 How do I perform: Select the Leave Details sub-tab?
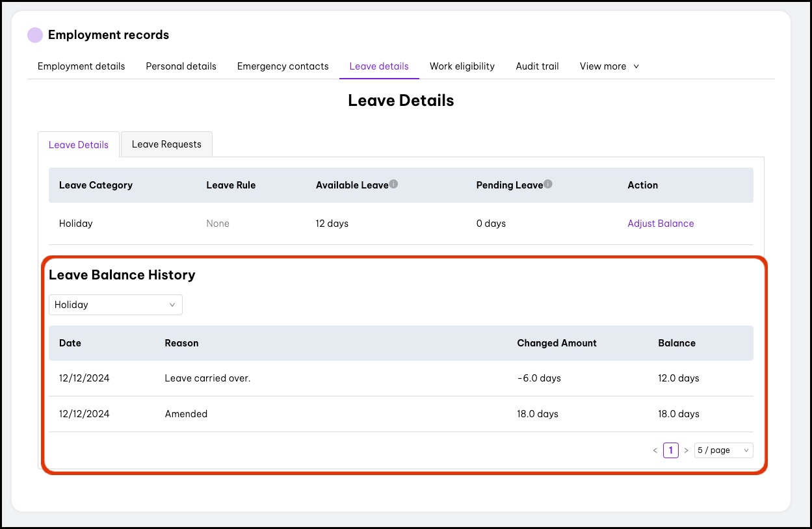(x=79, y=145)
